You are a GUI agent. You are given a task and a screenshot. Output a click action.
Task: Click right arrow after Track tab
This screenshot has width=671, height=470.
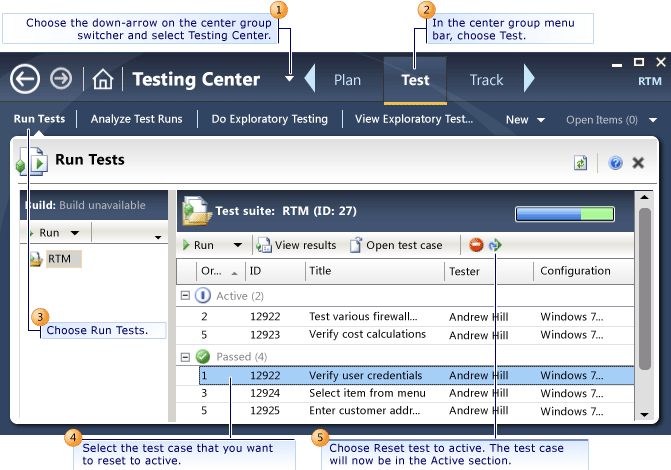pos(529,78)
